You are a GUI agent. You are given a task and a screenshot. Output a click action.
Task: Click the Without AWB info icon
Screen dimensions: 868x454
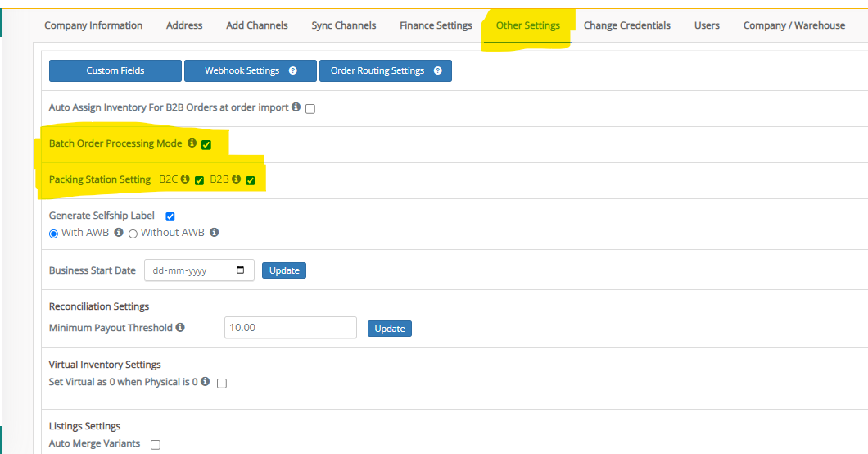coord(215,232)
